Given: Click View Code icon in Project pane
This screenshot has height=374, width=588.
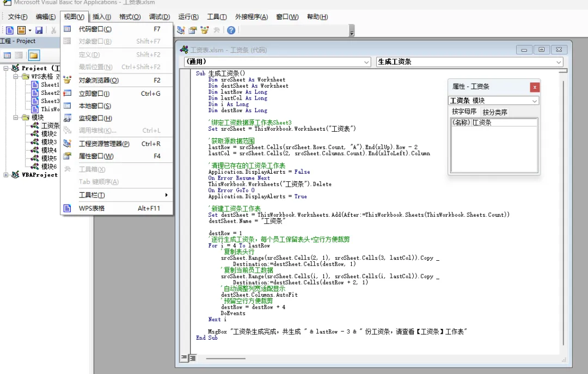Looking at the screenshot, I should click(7, 56).
